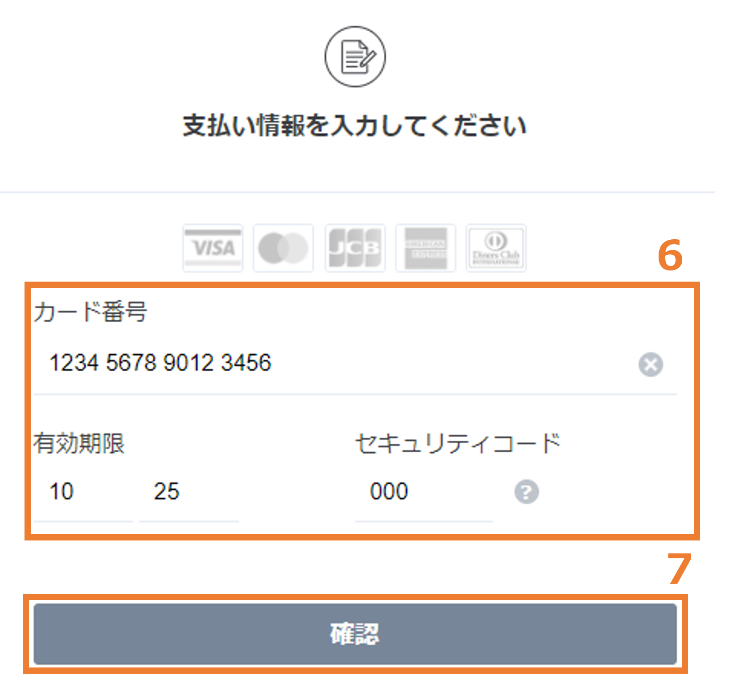
Task: Select the VISA card logo
Action: (x=213, y=248)
